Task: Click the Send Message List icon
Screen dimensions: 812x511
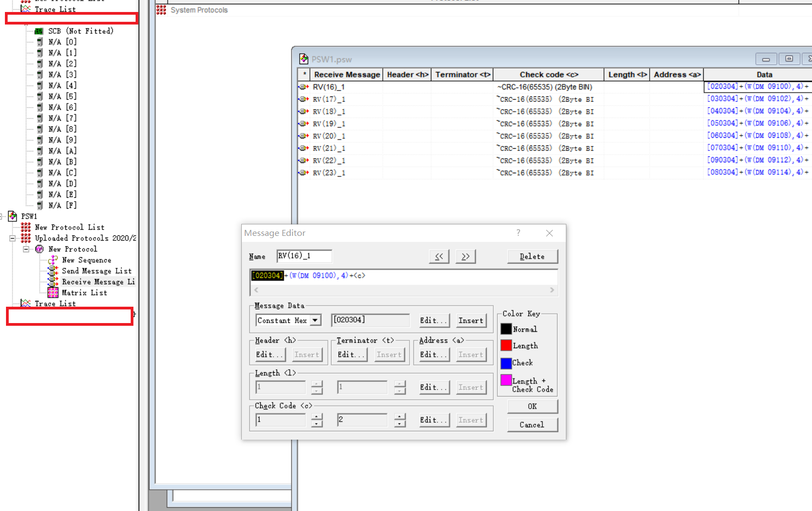Action: pyautogui.click(x=53, y=271)
